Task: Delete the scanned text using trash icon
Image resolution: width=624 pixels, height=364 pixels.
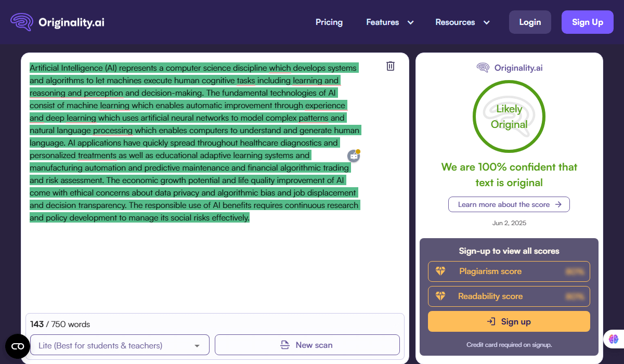Action: pos(391,66)
